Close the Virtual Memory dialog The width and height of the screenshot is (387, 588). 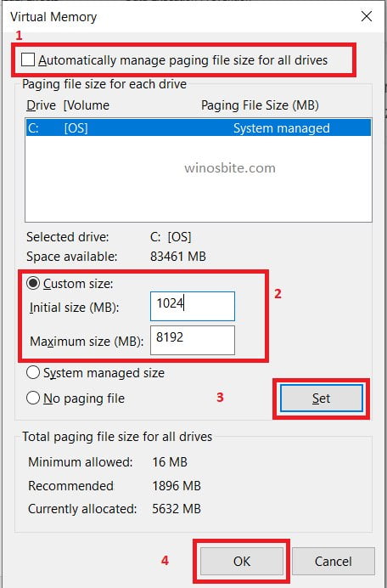coord(367,16)
